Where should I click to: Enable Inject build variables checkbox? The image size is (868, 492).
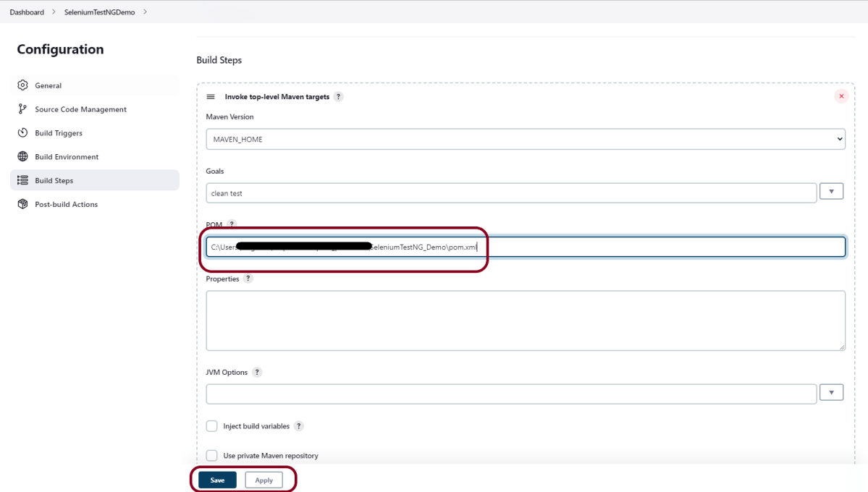pyautogui.click(x=212, y=426)
